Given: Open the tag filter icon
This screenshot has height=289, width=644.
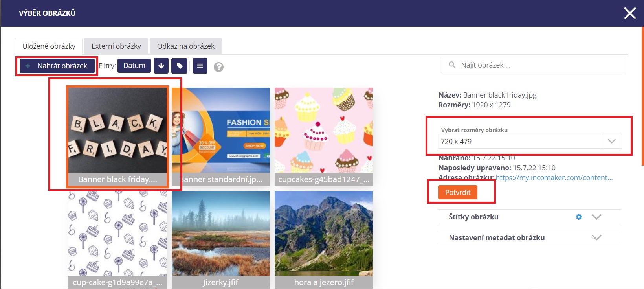Looking at the screenshot, I should tap(180, 66).
